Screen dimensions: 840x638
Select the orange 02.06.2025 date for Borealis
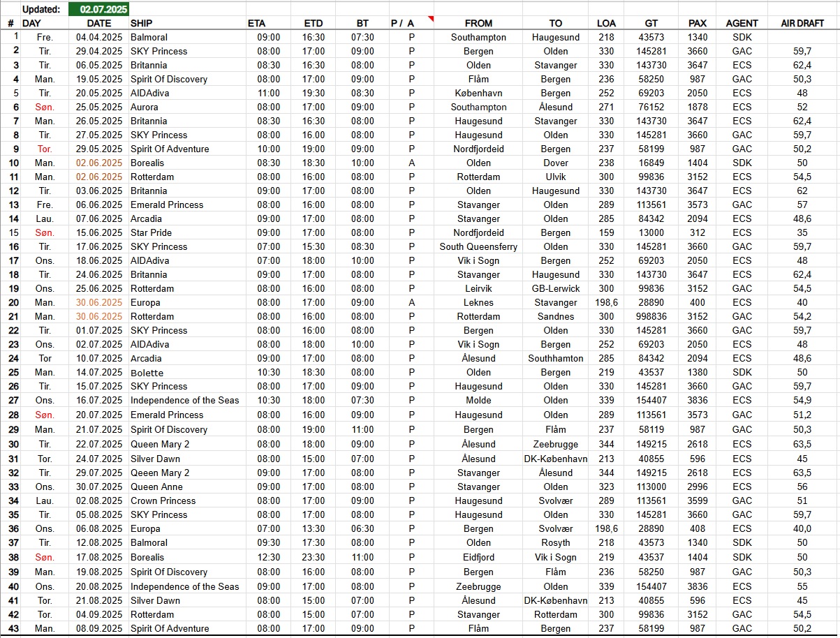tap(99, 163)
